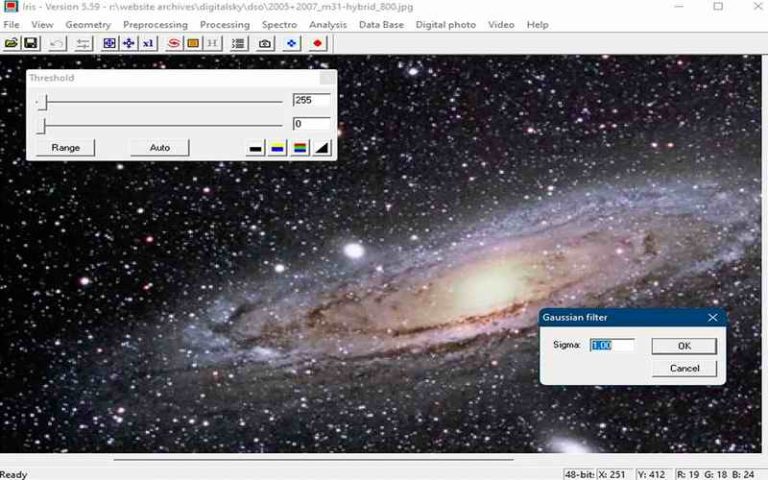Open the Analysis menu
768x480 pixels.
click(x=328, y=24)
